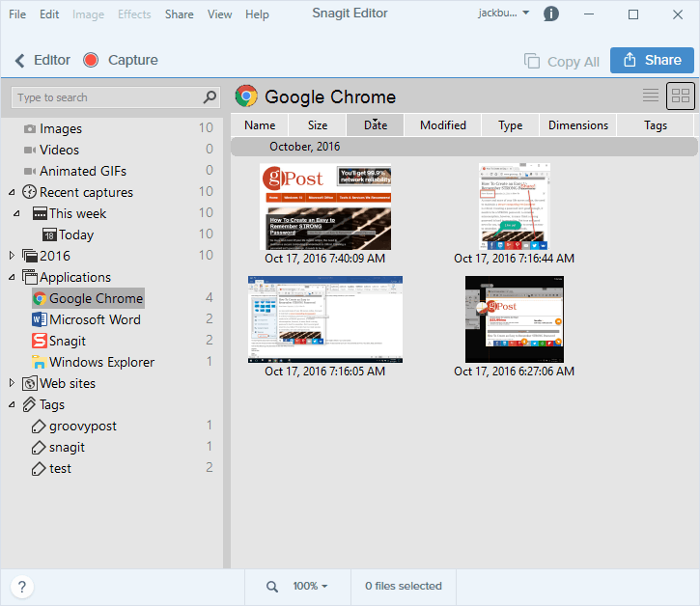Click the groovypost tag icon
Viewport: 700px width, 606px height.
tap(39, 427)
